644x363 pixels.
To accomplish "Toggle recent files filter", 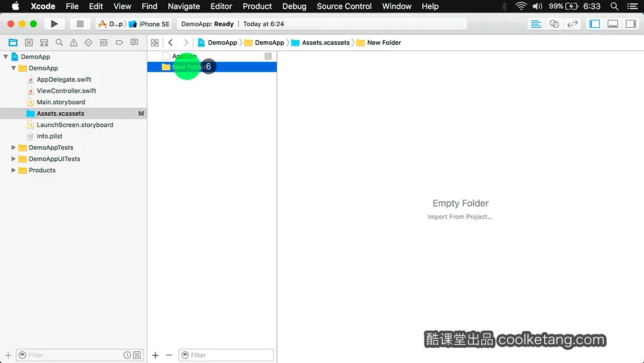I will [128, 355].
